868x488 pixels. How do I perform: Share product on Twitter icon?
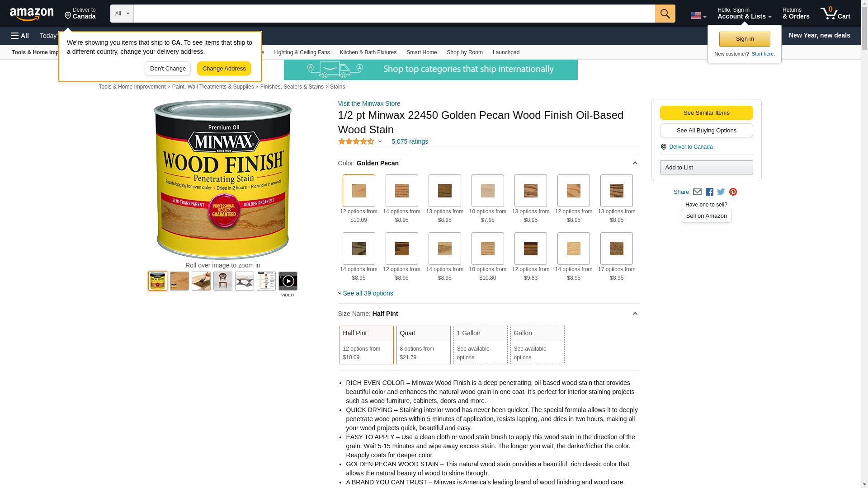pos(721,192)
